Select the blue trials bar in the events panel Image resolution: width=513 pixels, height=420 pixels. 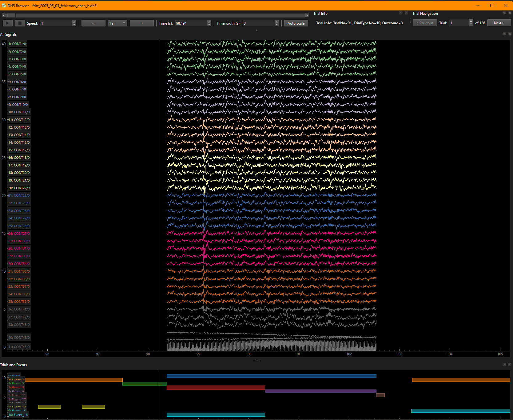click(x=272, y=376)
